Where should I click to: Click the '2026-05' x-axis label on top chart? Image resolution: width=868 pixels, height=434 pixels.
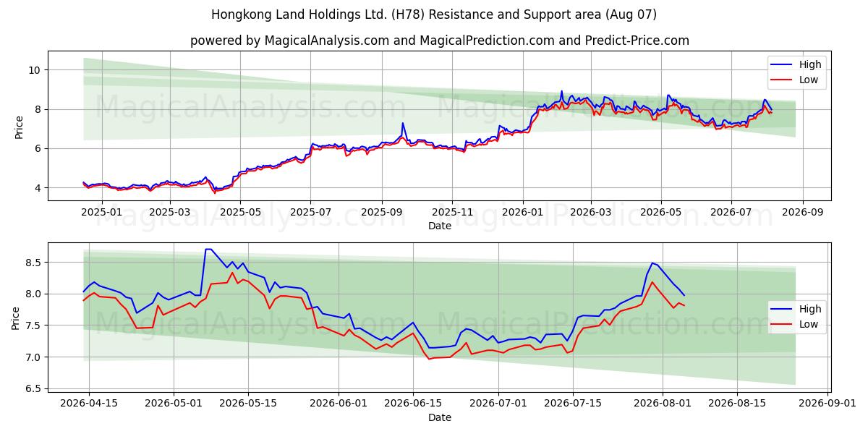pyautogui.click(x=660, y=212)
